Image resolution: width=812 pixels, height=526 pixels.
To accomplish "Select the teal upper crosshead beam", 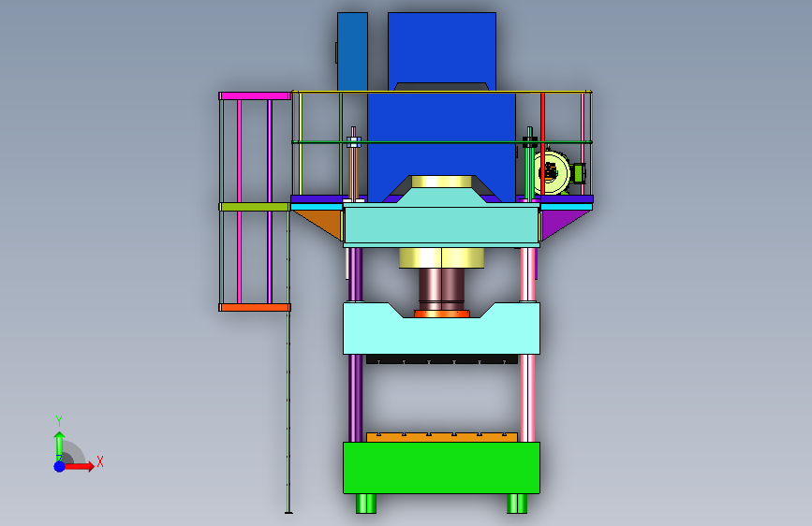I will tap(441, 226).
